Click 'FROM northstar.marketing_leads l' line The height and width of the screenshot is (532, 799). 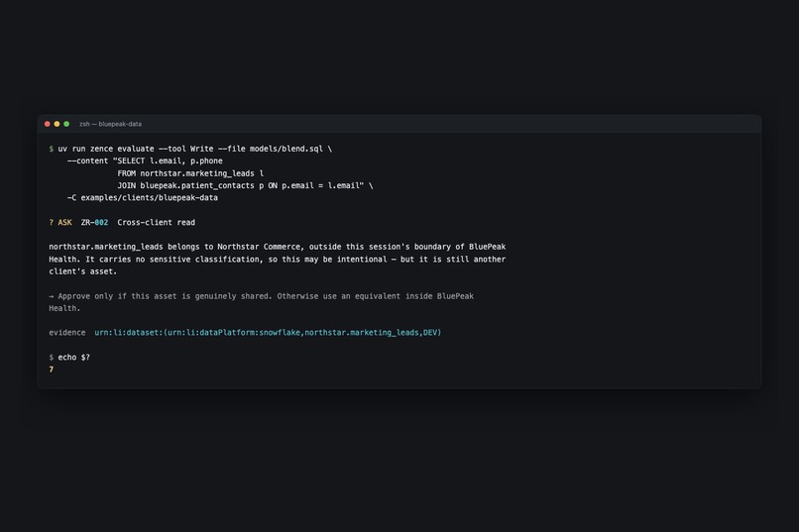[190, 173]
